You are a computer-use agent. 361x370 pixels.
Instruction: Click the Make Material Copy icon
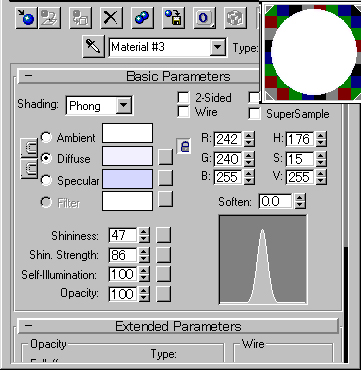click(143, 17)
